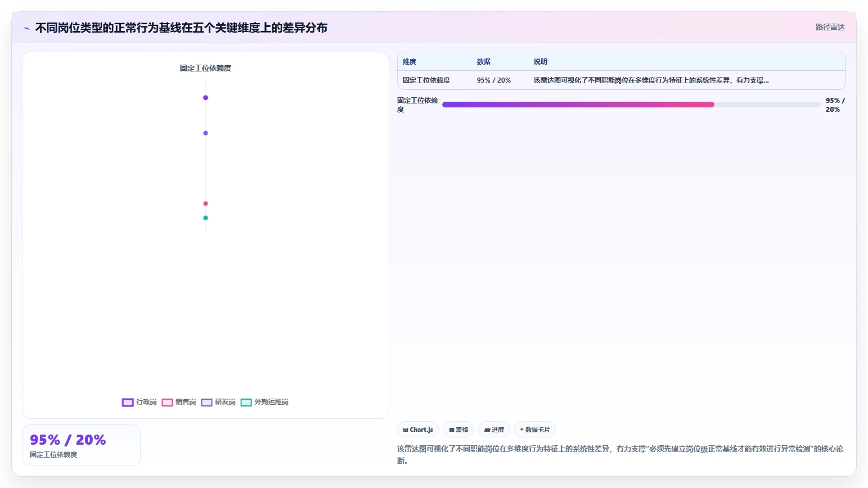Screen dimensions: 868x488
Task: Click the 维度 column header
Action: click(x=410, y=62)
